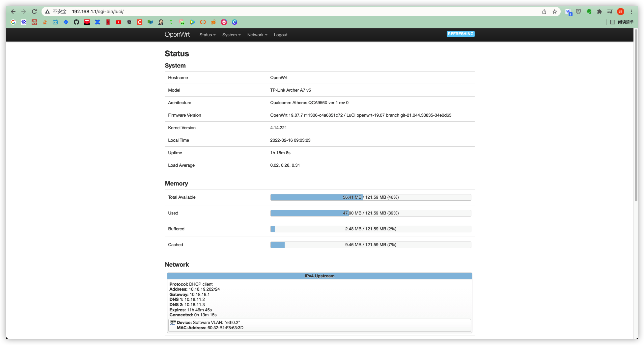This screenshot has width=644, height=345.
Task: Open the YouTube bookmark
Action: [118, 22]
